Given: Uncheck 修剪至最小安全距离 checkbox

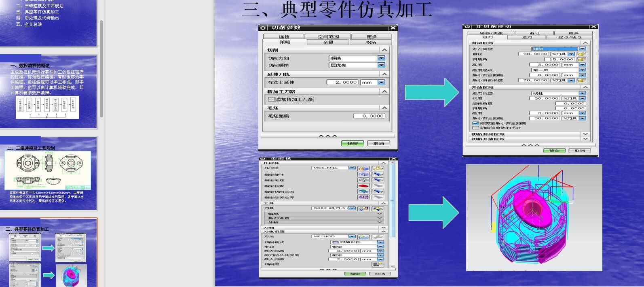Looking at the screenshot, I should coord(475,123).
